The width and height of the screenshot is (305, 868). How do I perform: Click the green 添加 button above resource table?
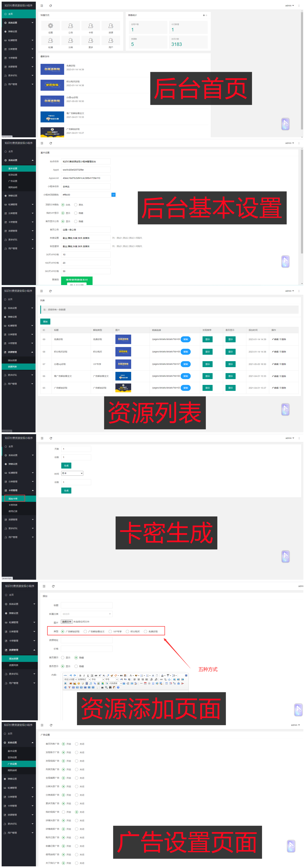pos(45,322)
